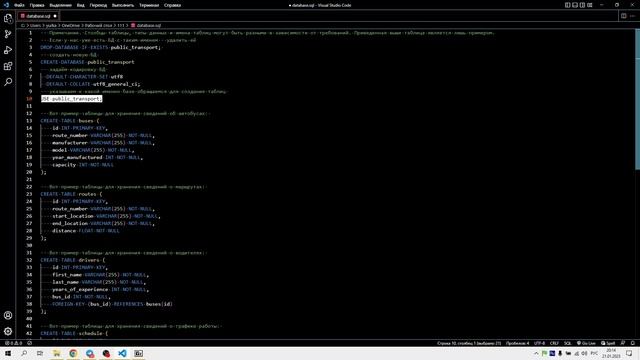Open the notifications bell in status bar
Viewport: 640px width, 360px height.
click(633, 343)
